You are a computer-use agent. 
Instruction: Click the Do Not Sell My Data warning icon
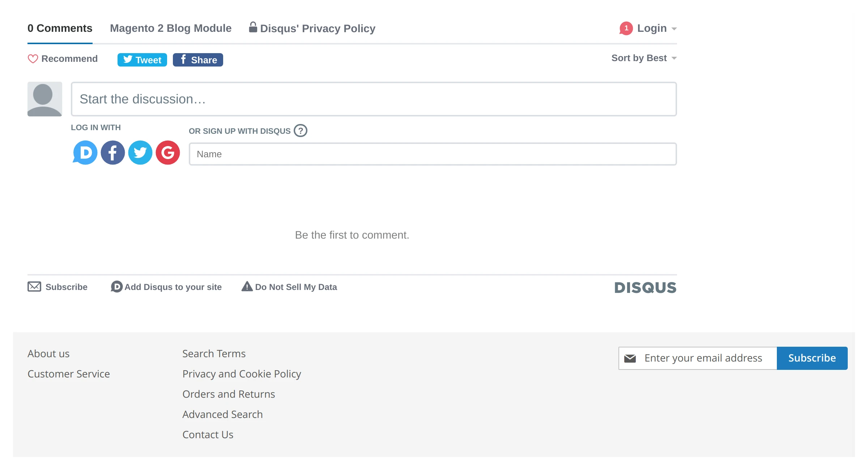pyautogui.click(x=246, y=286)
